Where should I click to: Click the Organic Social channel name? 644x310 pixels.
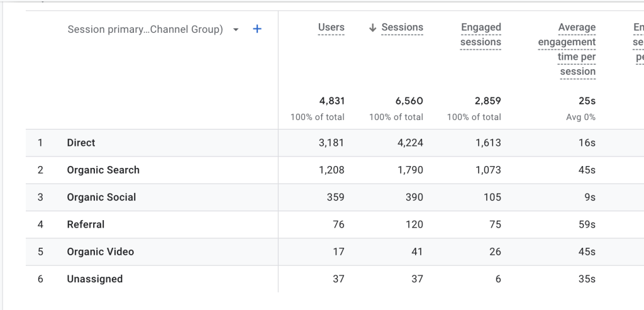point(101,197)
